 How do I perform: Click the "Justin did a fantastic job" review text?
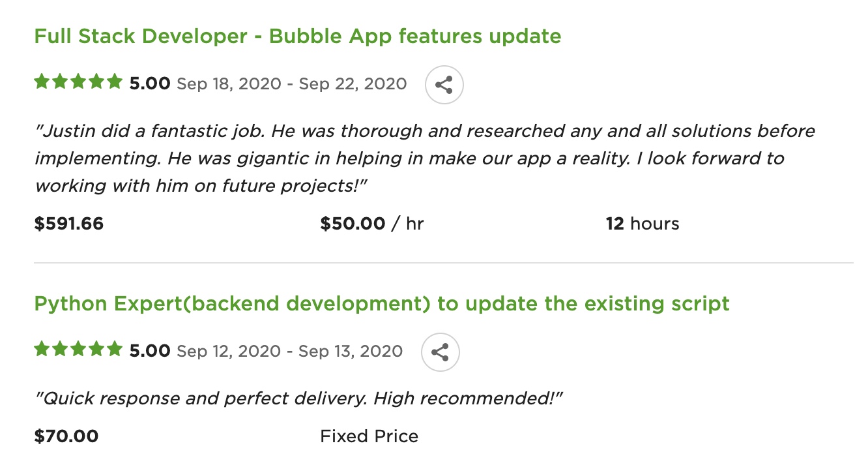pos(424,158)
